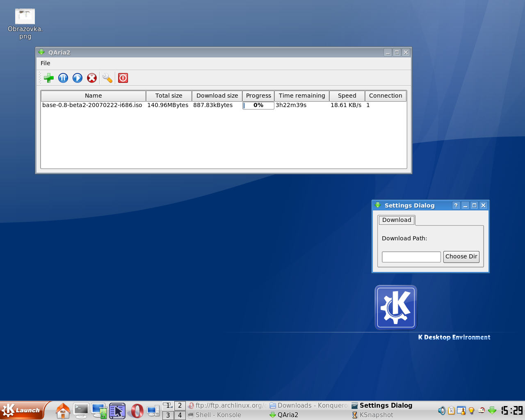Image resolution: width=525 pixels, height=420 pixels.
Task: Click the lightbulb tray icon
Action: tap(472, 411)
